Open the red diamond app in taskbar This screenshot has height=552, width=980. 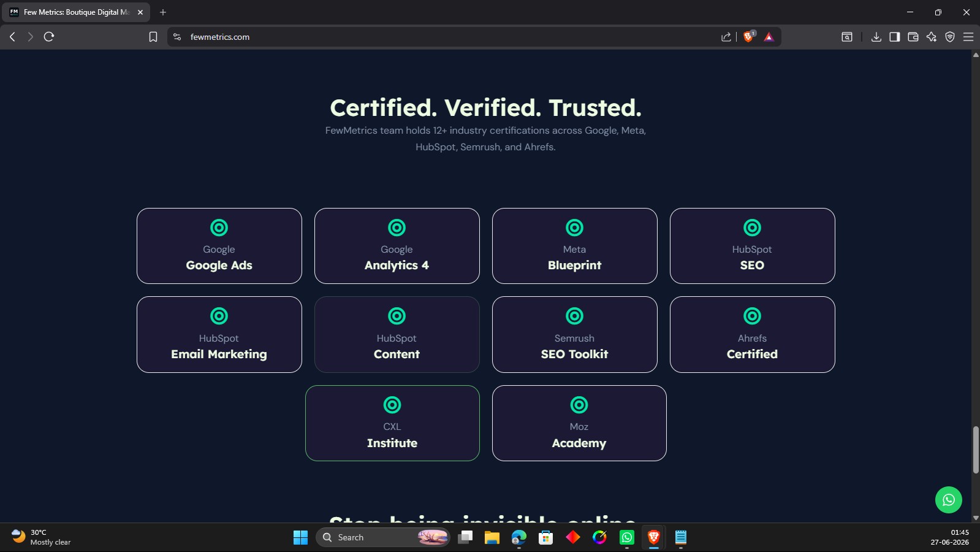point(572,537)
